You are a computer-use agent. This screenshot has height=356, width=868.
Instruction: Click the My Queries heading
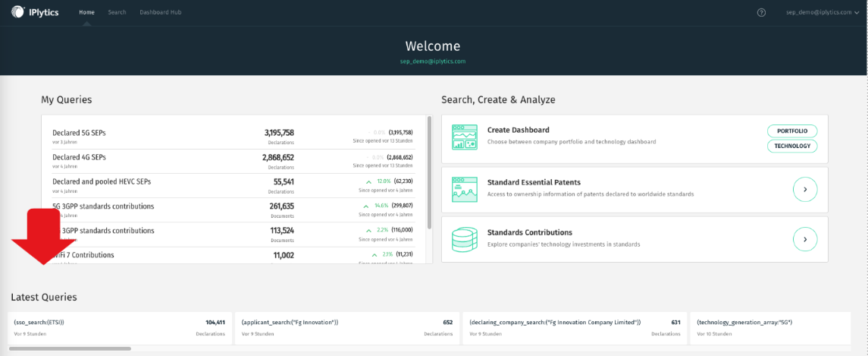pyautogui.click(x=67, y=99)
